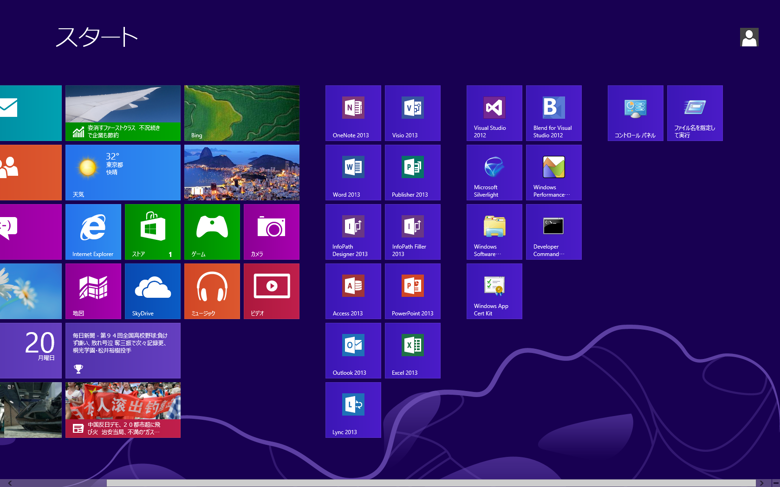This screenshot has width=780, height=487.
Task: Open the calendar tile showing 20
Action: click(31, 351)
